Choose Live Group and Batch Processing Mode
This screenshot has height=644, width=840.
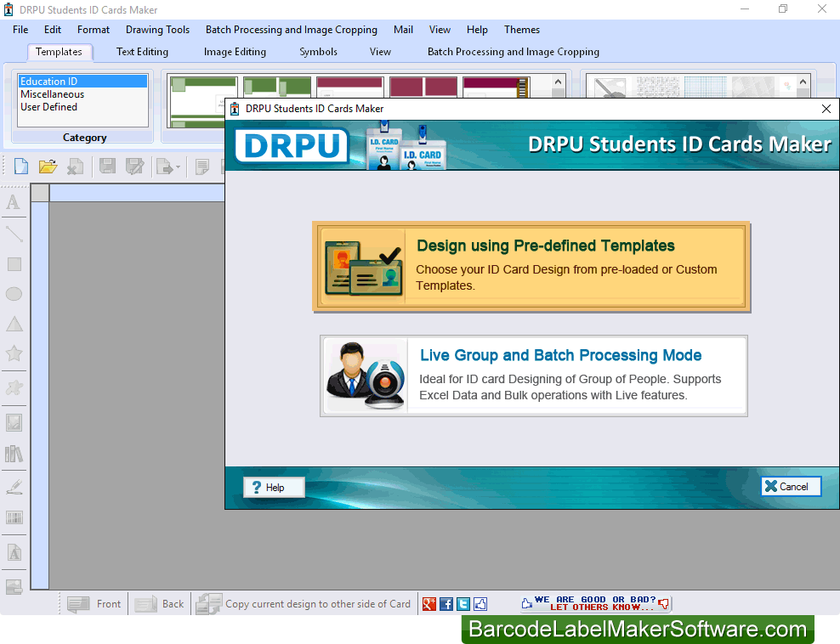click(x=534, y=376)
